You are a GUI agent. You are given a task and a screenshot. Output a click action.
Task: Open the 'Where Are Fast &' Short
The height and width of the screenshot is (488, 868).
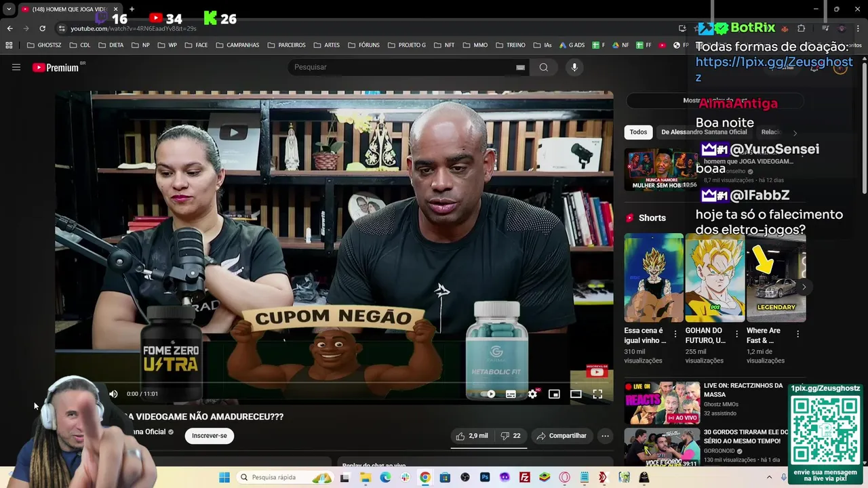point(776,277)
